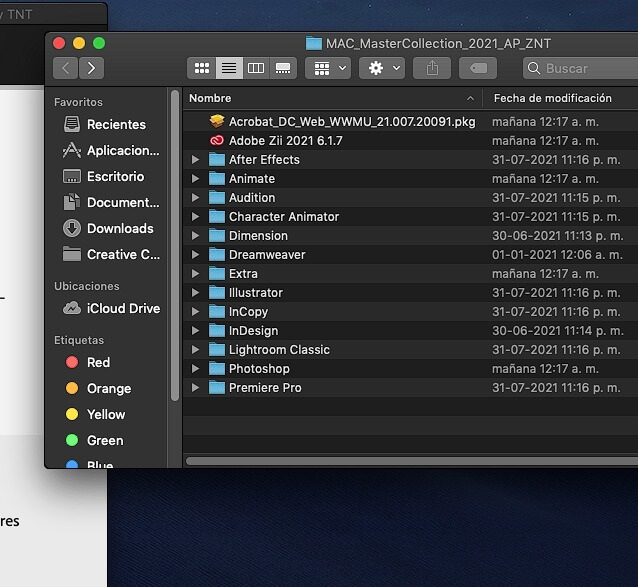Expand the Premiere Pro folder
Viewport: 638px width, 587px height.
(x=195, y=388)
